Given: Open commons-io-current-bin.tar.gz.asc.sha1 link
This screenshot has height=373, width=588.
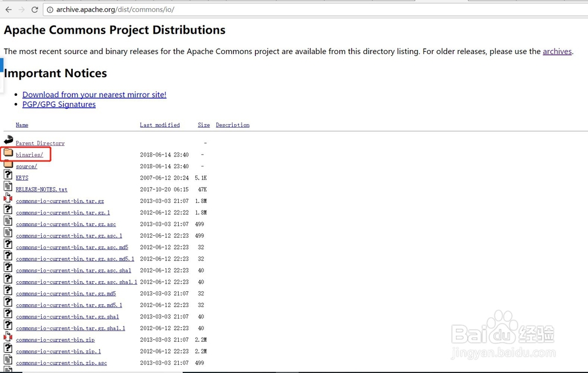Looking at the screenshot, I should [x=73, y=271].
